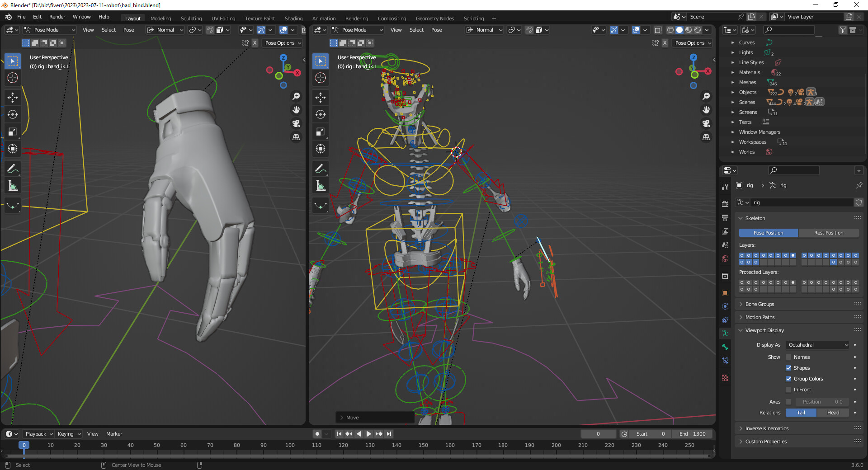The width and height of the screenshot is (868, 470).
Task: Toggle auto keying record button
Action: pos(317,434)
